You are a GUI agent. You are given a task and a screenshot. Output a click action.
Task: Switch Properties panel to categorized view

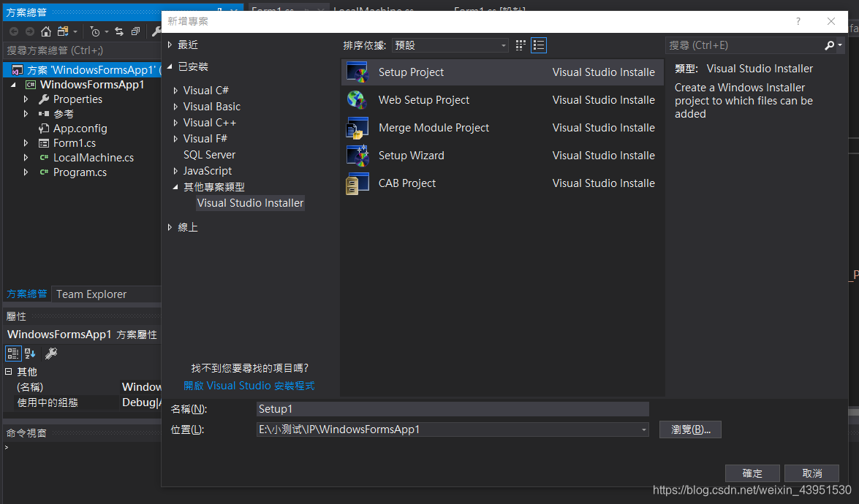(x=13, y=353)
